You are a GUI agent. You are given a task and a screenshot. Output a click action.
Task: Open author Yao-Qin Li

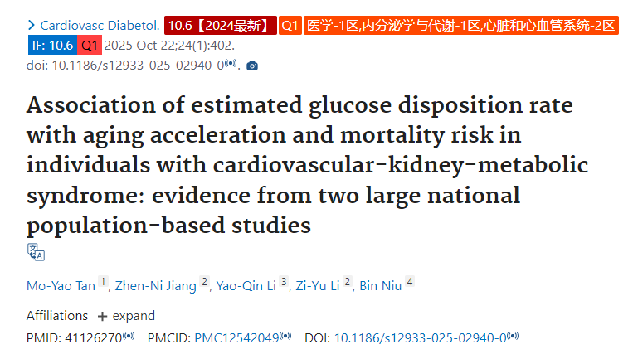click(x=246, y=286)
